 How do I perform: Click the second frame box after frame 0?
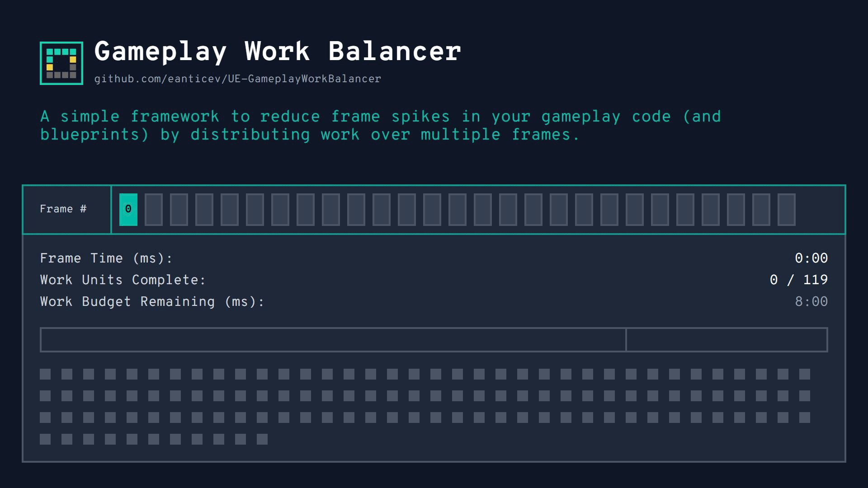tap(179, 209)
